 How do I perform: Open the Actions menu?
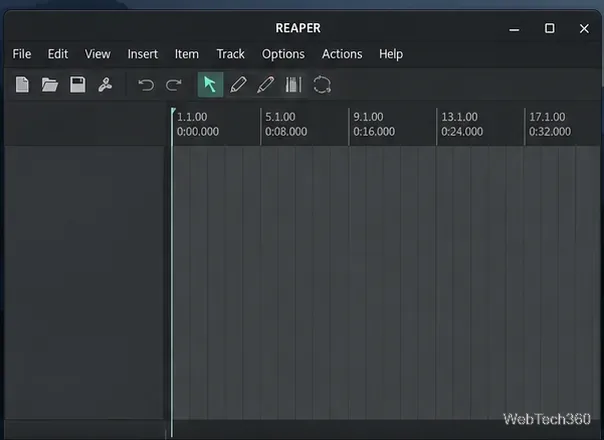(342, 54)
